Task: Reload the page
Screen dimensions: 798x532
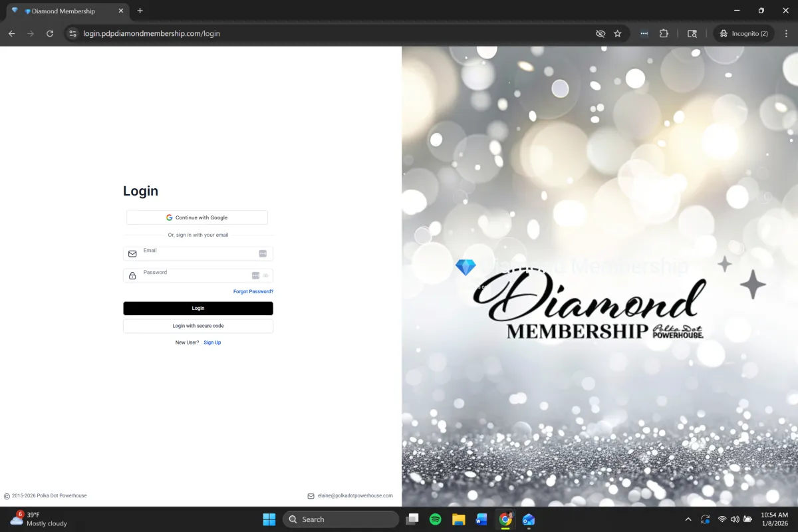Action: 50,33
